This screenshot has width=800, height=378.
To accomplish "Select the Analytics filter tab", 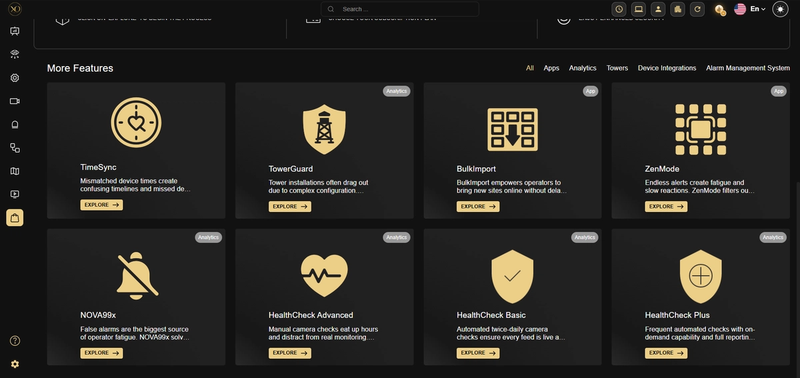I will [x=583, y=68].
